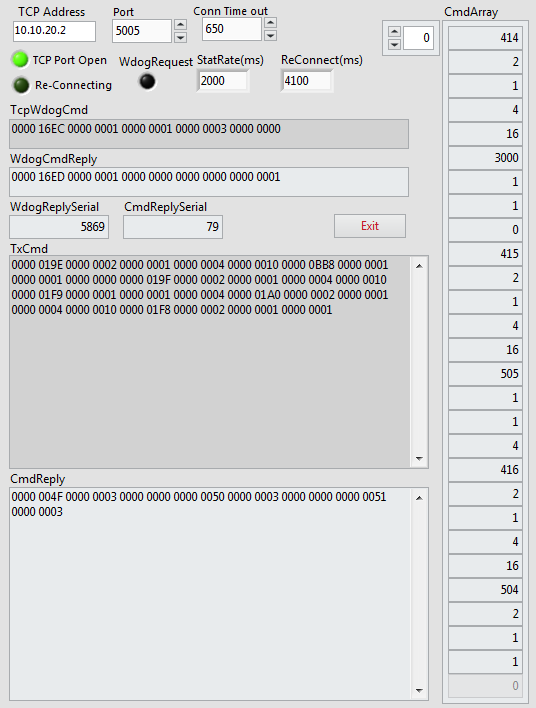
Task: Select CmdArray element with value 416
Action: tap(485, 470)
